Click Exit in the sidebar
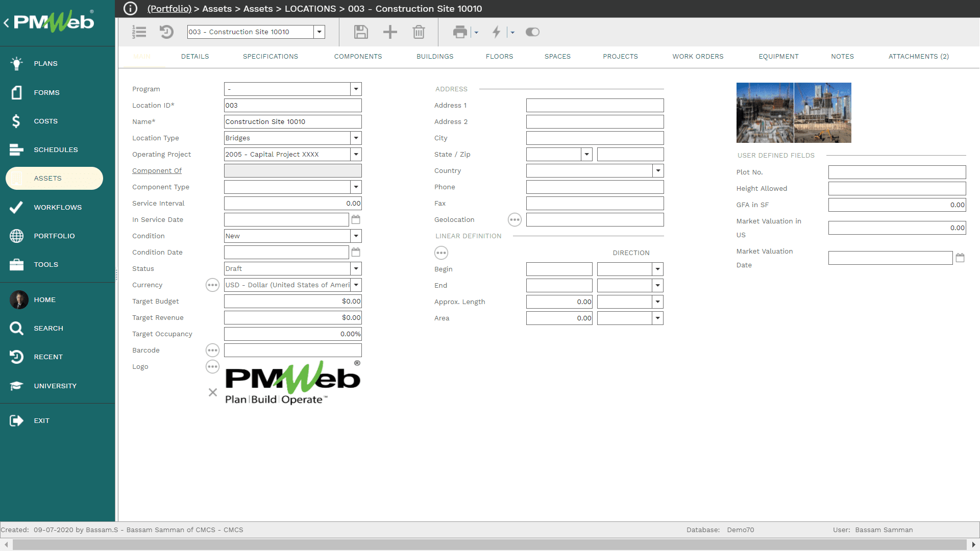The width and height of the screenshot is (980, 551). coord(41,421)
